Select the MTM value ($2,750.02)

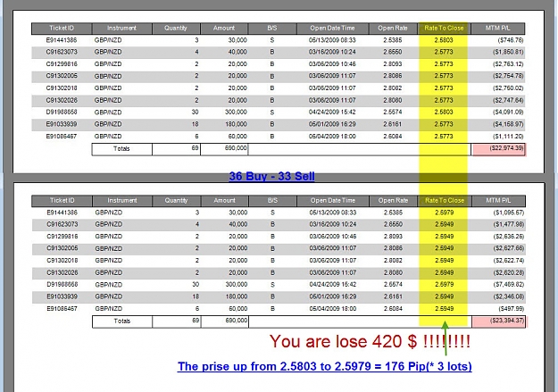pos(508,88)
